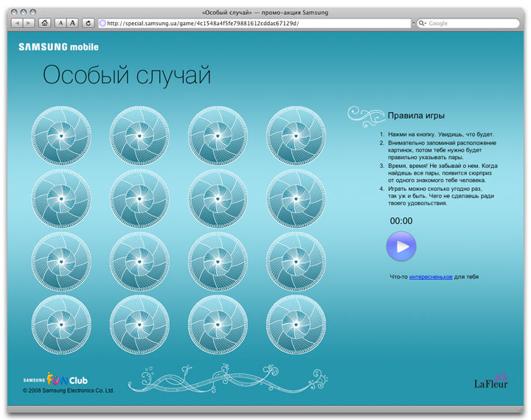Click the LaFleur logo
This screenshot has height=420, width=531.
pos(490,381)
